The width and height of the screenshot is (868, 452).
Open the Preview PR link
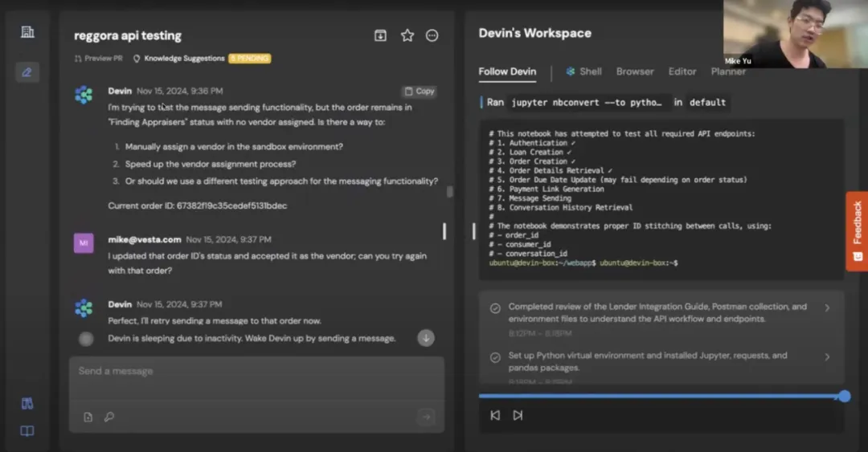click(98, 59)
